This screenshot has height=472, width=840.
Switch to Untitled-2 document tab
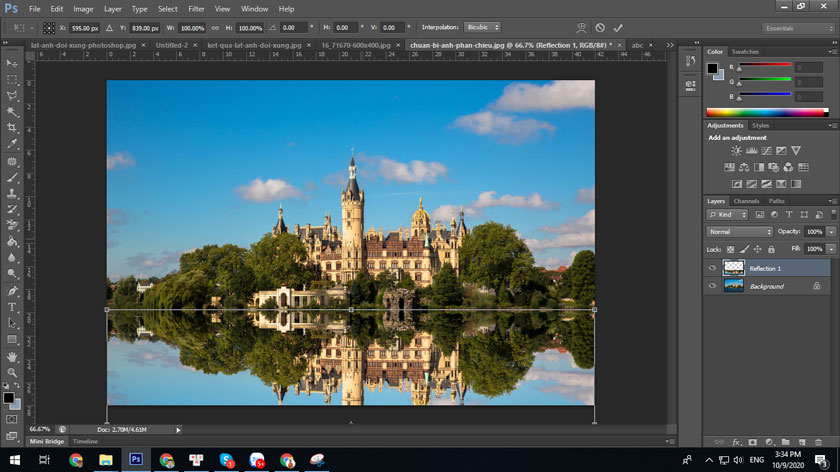171,46
